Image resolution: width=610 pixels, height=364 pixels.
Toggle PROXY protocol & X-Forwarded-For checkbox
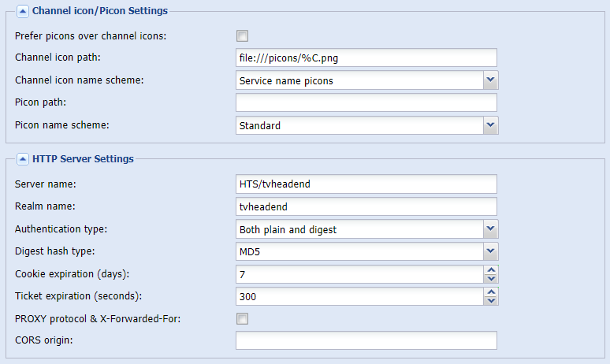tap(242, 319)
